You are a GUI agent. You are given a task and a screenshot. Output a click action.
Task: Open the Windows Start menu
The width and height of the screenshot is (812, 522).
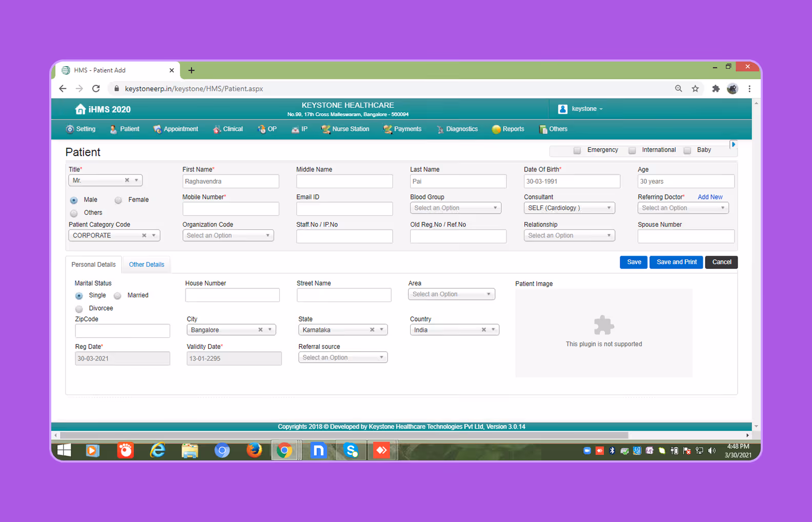point(64,450)
